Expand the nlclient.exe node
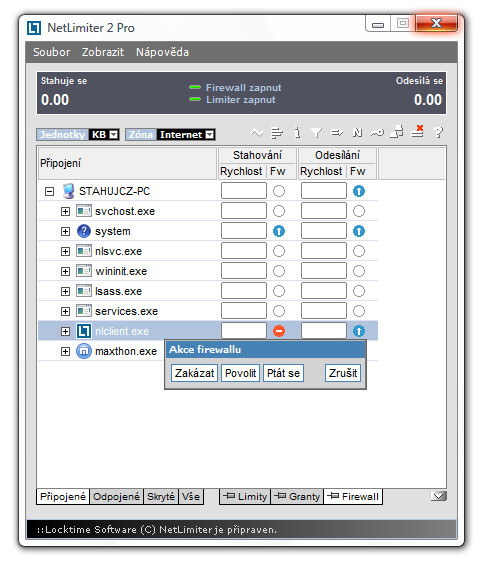Viewport: 481px width, 562px height. [x=65, y=331]
